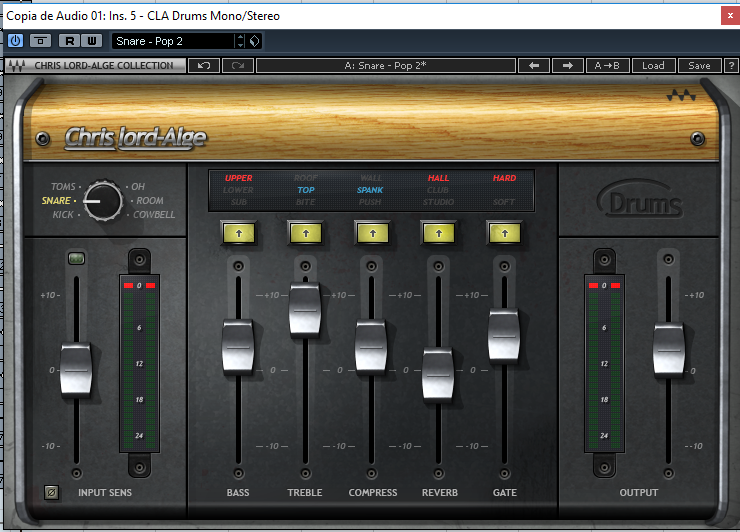Click the undo arrow button
The width and height of the screenshot is (740, 532).
(204, 66)
